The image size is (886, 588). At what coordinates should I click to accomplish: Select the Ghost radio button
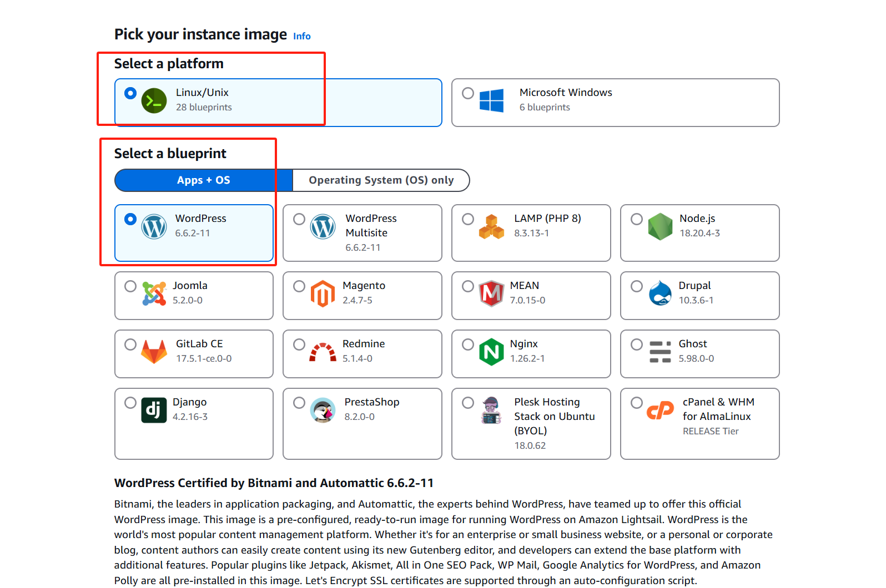point(637,344)
